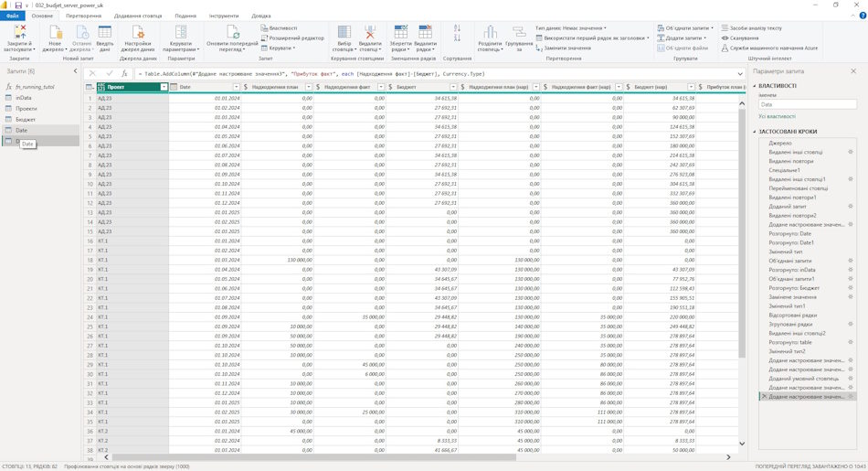Switch to the Перетворення tab
This screenshot has width=868, height=471.
tap(83, 16)
